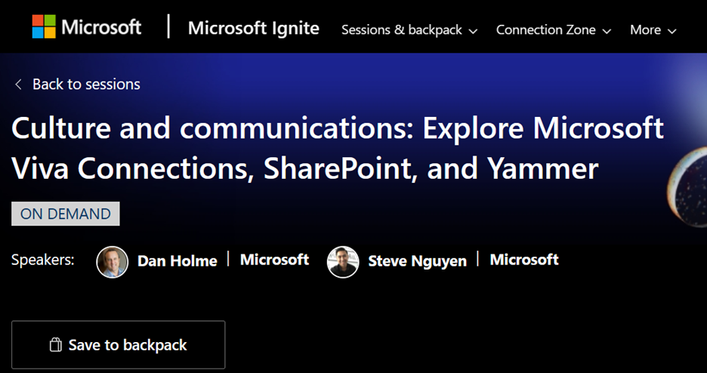The image size is (707, 373).
Task: Save session to backpack
Action: click(x=118, y=345)
